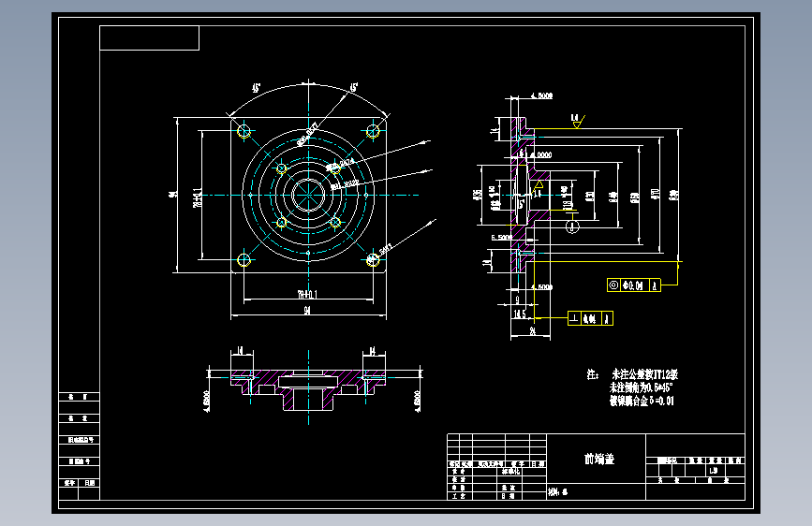Click the 4.5000 dimension at top of side section
The width and height of the screenshot is (812, 526).
point(541,95)
